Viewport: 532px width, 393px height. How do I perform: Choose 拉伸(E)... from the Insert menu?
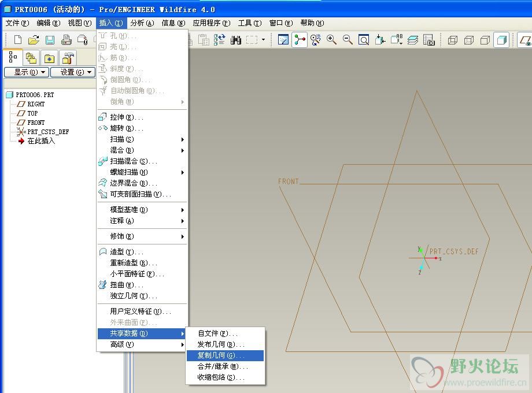tap(142, 117)
